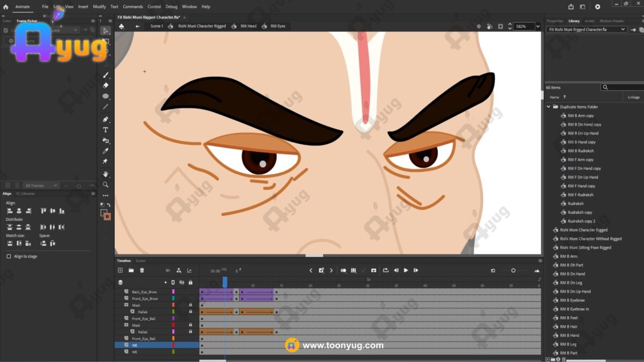
Task: Enable the Align to stage checkbox
Action: [x=9, y=256]
